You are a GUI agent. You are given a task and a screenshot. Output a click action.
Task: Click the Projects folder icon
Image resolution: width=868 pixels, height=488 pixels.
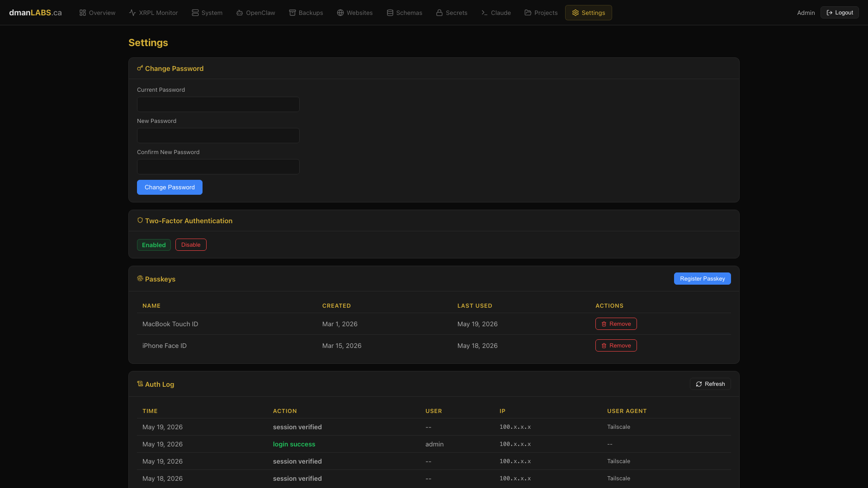(528, 13)
